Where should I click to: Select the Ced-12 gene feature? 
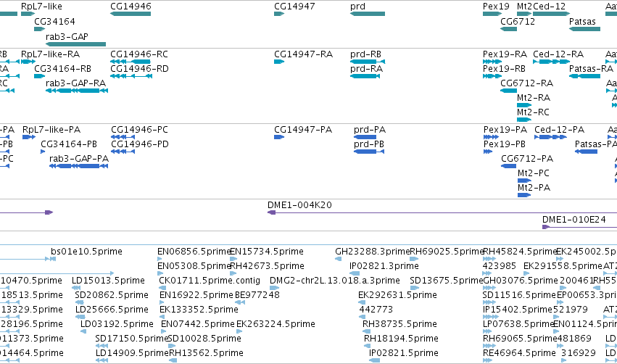(551, 14)
